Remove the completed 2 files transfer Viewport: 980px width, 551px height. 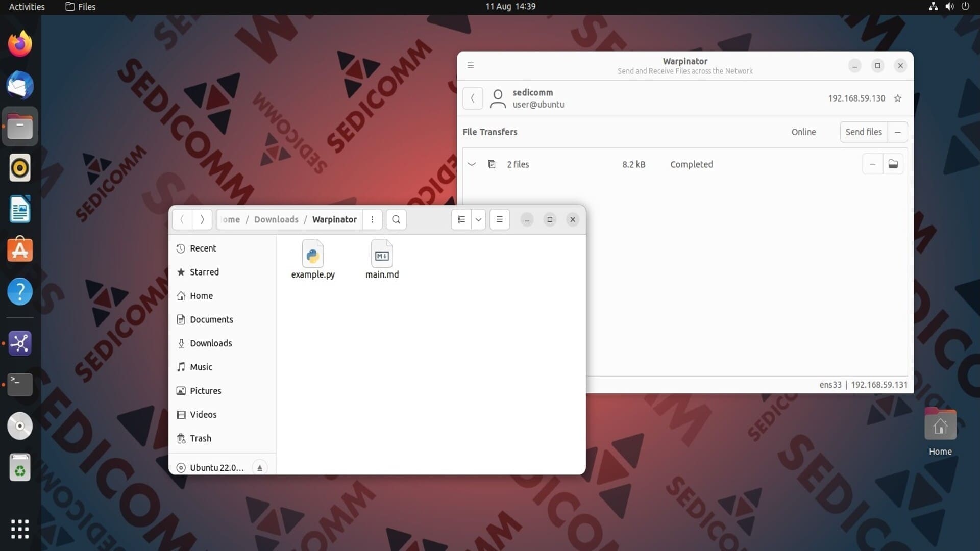coord(872,164)
